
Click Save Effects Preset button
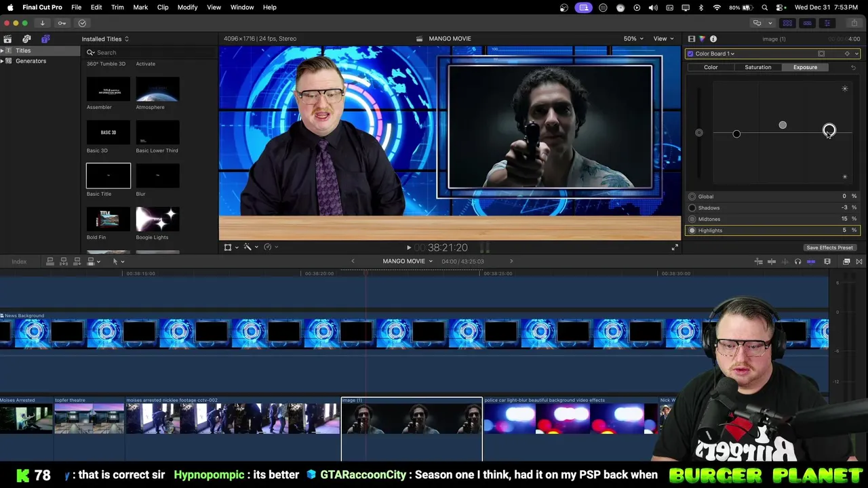[x=829, y=247]
